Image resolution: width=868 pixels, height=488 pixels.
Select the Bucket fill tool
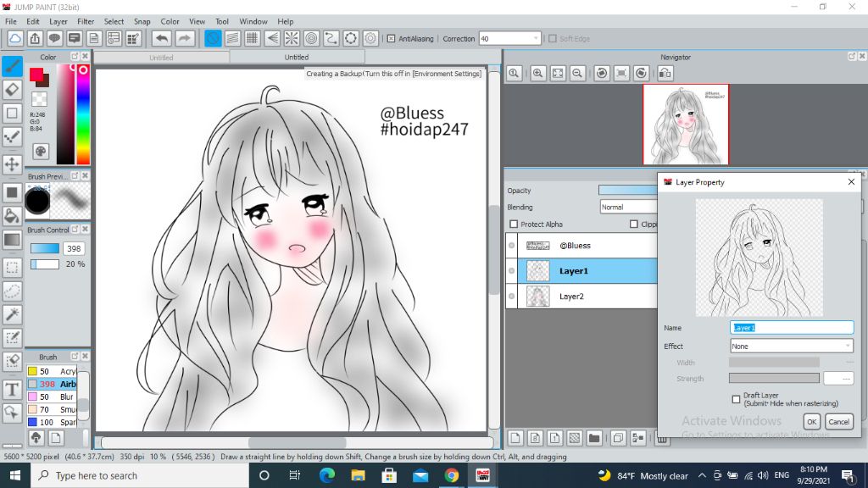[x=12, y=216]
